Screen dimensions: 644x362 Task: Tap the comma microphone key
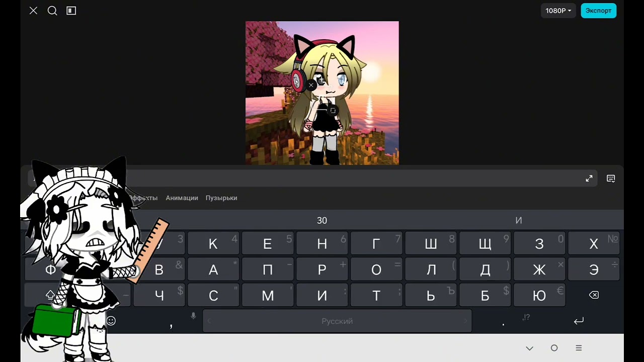(171, 321)
